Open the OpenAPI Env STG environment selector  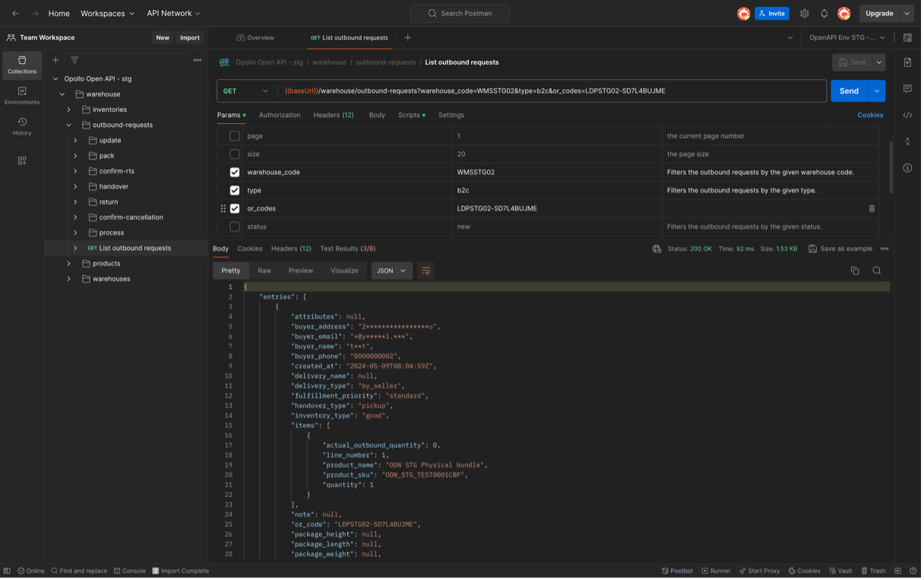(850, 37)
